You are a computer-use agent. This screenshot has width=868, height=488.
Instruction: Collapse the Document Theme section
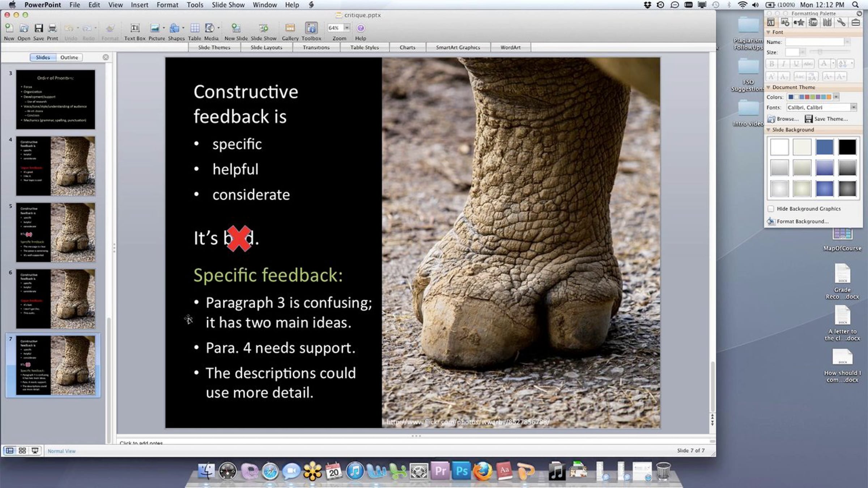(769, 87)
